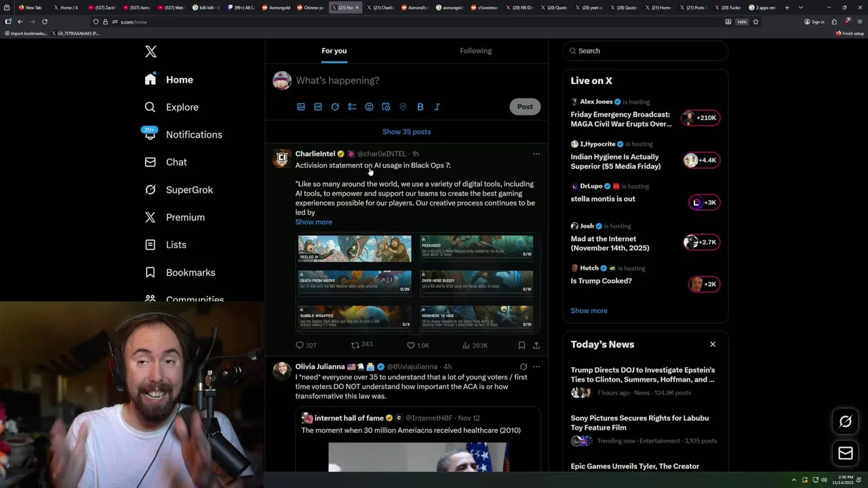Screen dimensions: 868x488
Task: Open the list all tabs dropdown
Action: click(801, 7)
